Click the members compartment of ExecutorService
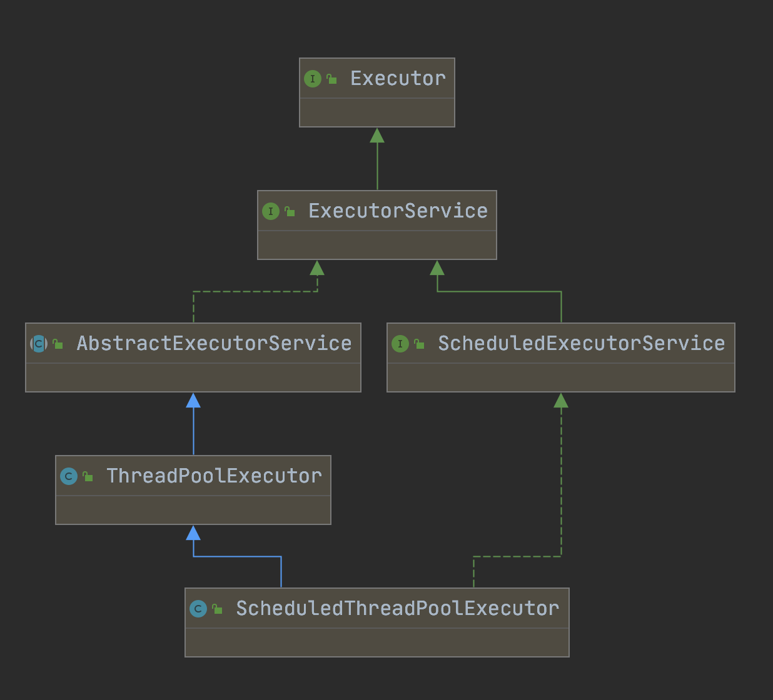 377,245
